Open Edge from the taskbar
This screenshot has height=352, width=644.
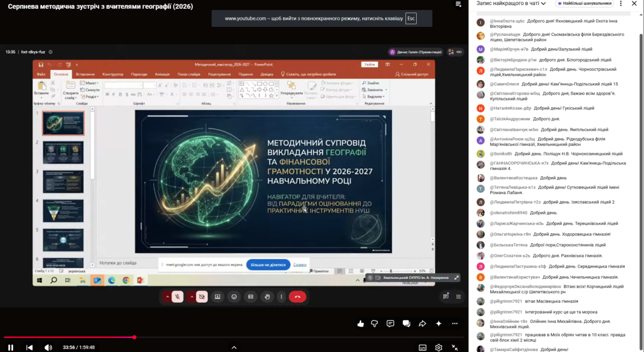[112, 280]
